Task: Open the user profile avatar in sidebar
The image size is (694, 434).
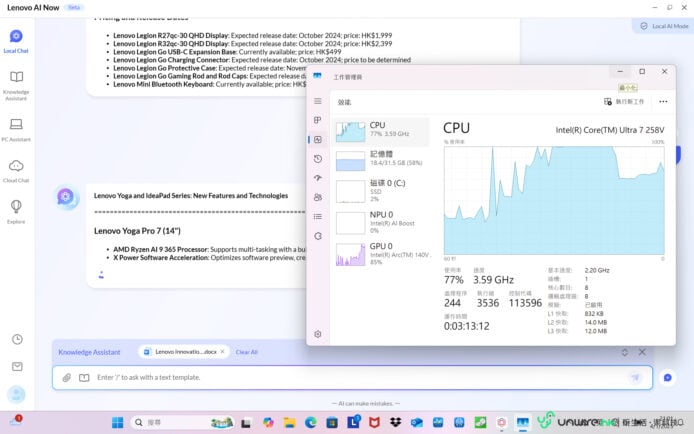Action: pos(16,394)
